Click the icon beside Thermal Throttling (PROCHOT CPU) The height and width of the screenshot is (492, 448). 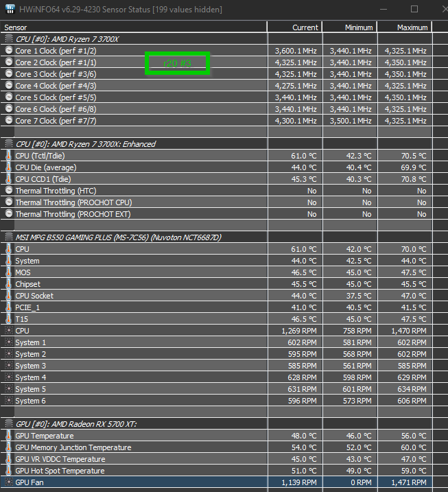(9, 202)
